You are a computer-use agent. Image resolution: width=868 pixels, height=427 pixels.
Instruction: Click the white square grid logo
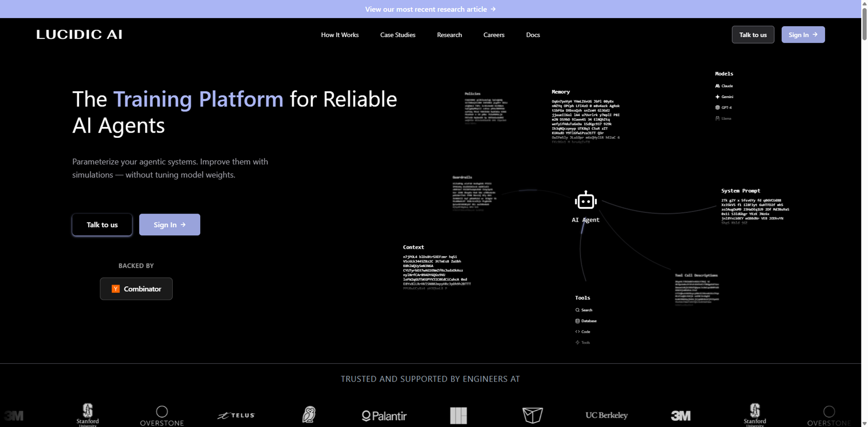459,416
